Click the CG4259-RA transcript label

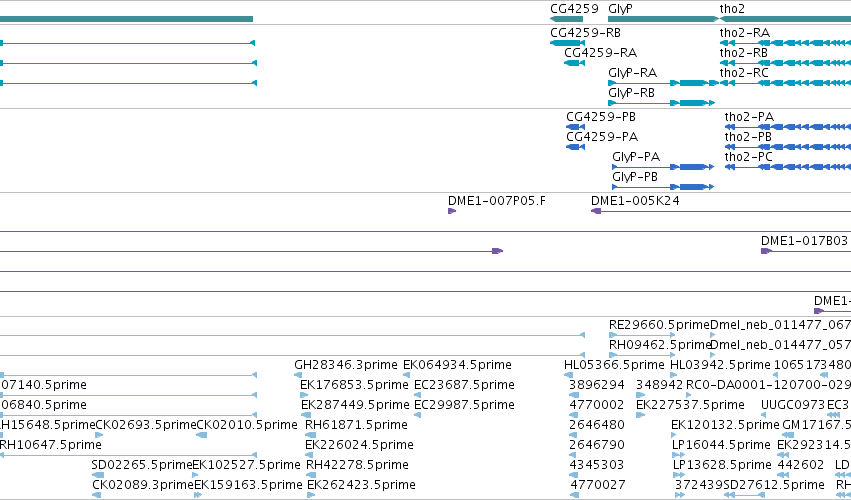click(600, 53)
